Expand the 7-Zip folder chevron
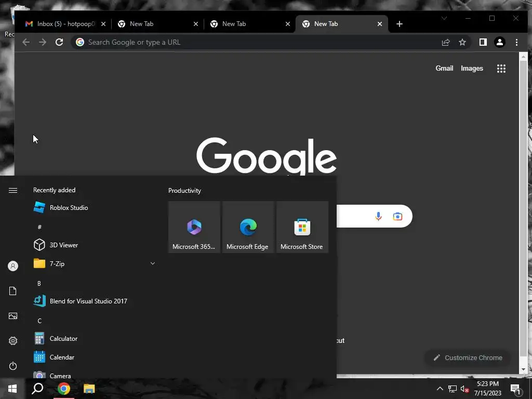The height and width of the screenshot is (399, 532). (153, 263)
